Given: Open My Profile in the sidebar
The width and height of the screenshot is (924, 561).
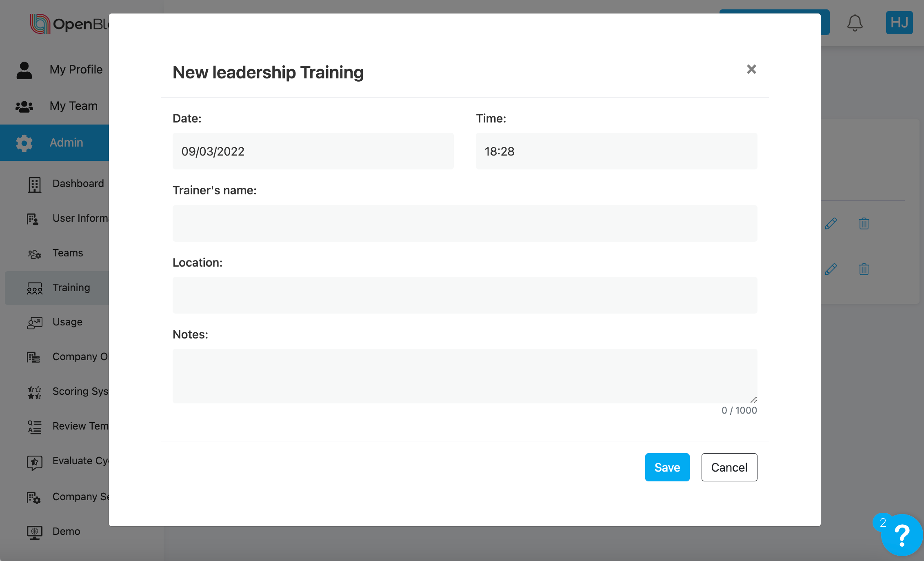Looking at the screenshot, I should click(x=76, y=70).
